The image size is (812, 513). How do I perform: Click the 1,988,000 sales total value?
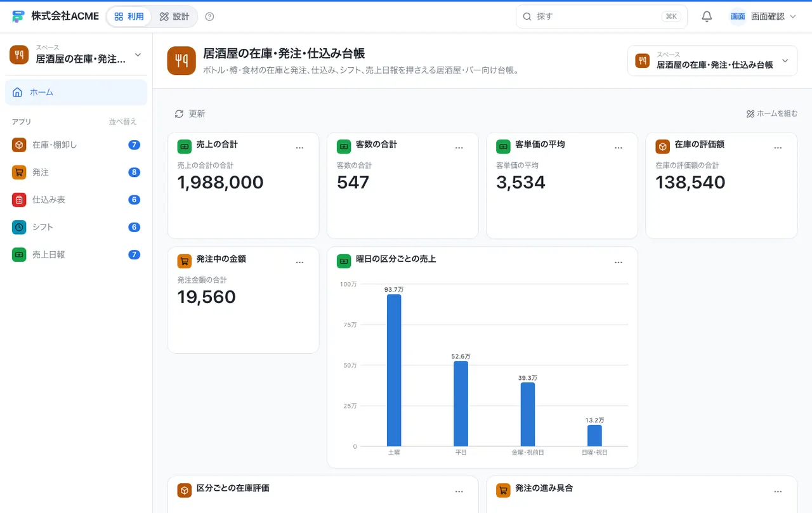tap(220, 183)
